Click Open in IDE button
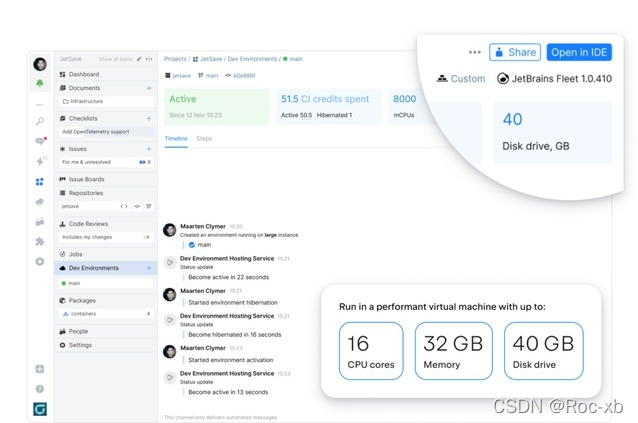 coord(579,52)
